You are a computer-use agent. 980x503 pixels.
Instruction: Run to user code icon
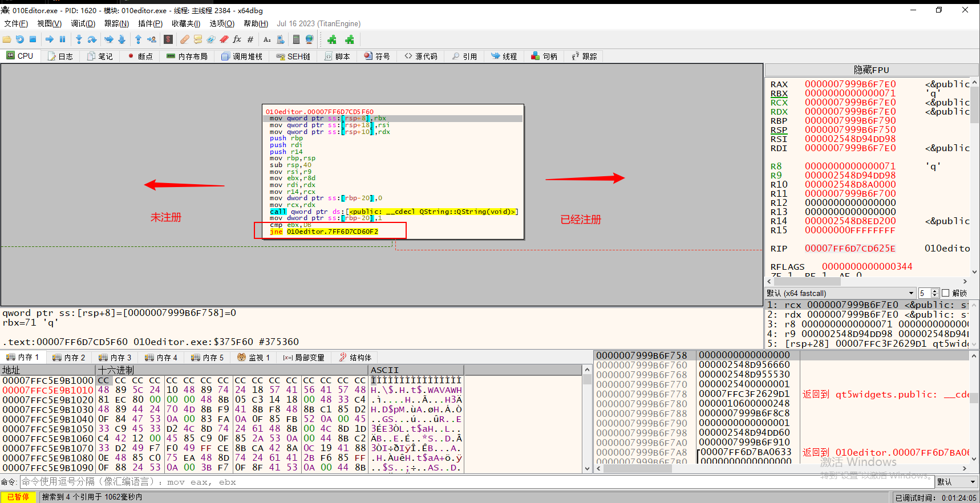(x=152, y=39)
